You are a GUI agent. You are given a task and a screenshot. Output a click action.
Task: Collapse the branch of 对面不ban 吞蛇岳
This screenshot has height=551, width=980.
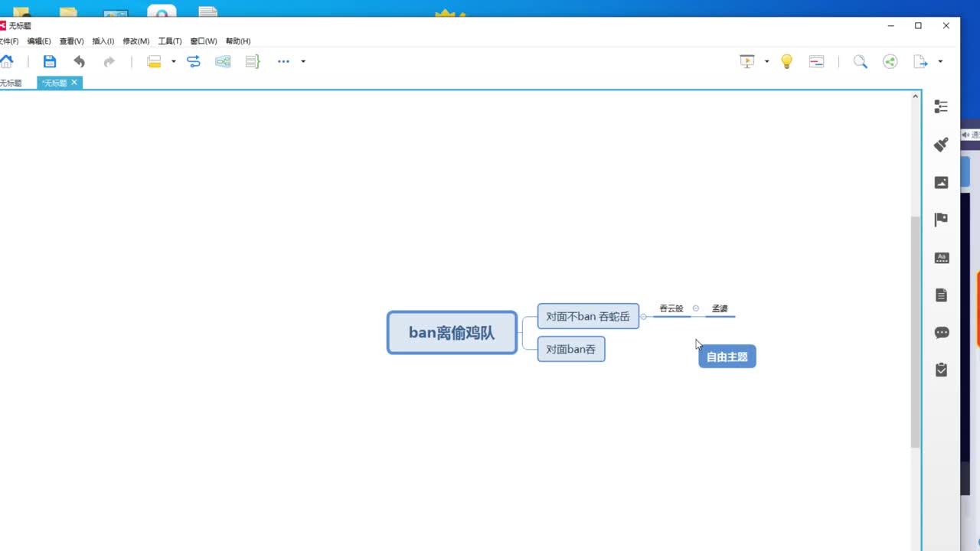pos(644,317)
